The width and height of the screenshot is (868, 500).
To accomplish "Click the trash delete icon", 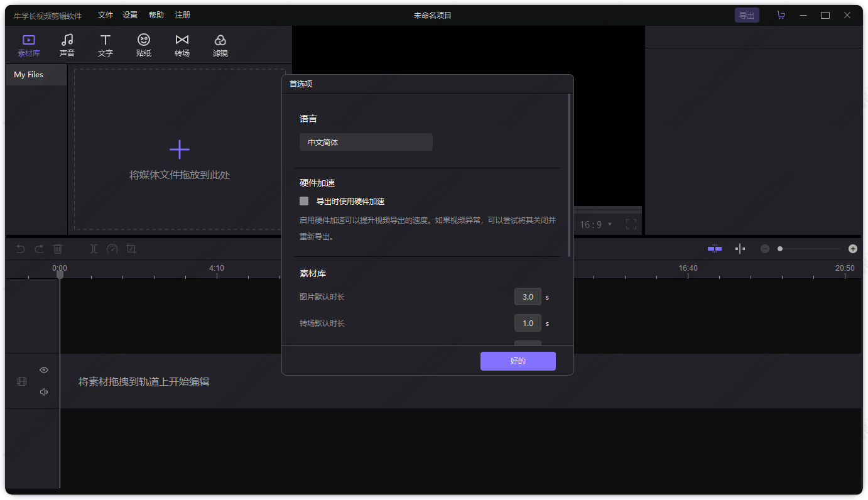I will tap(58, 249).
